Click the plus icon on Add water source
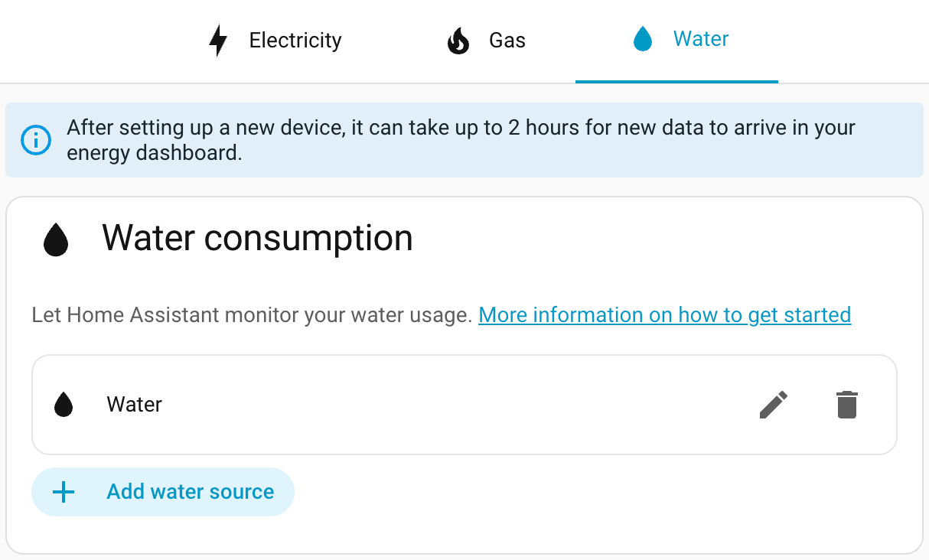 click(62, 492)
